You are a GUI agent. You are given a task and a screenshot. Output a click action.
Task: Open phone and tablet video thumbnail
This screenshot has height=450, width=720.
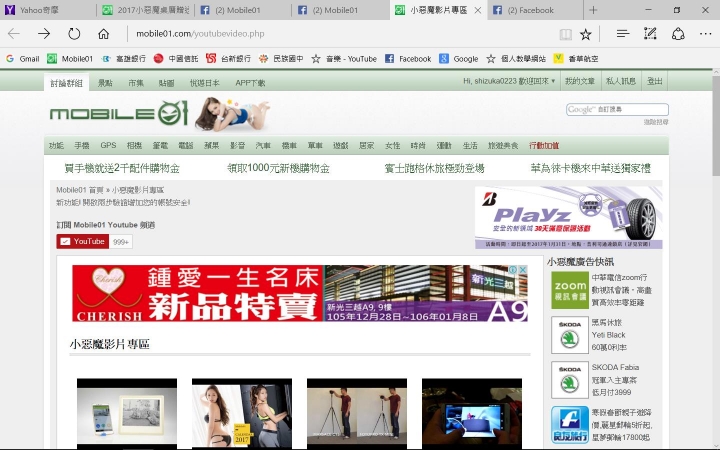point(127,413)
